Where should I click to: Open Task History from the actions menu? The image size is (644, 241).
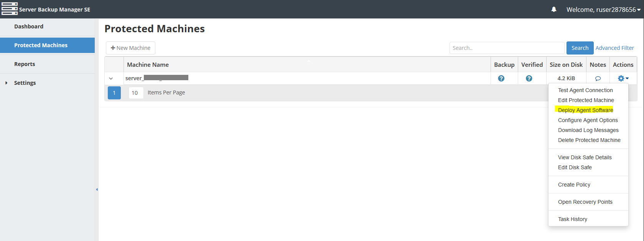(x=572, y=219)
